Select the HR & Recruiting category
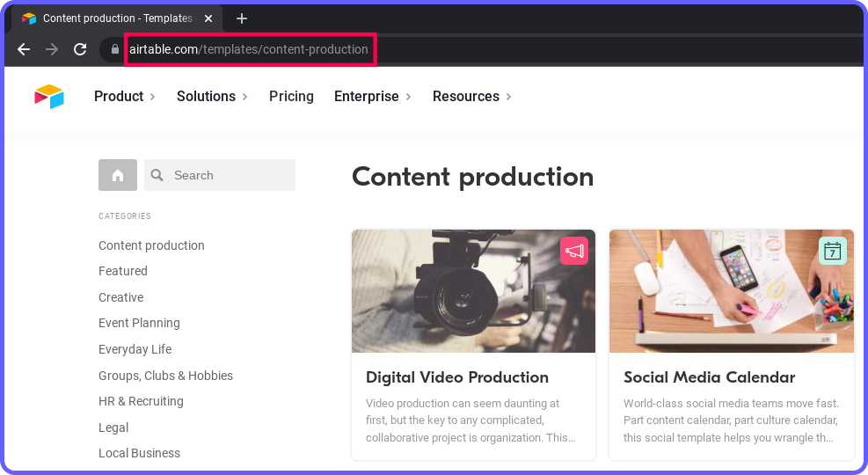Image resolution: width=868 pixels, height=475 pixels. pos(141,401)
